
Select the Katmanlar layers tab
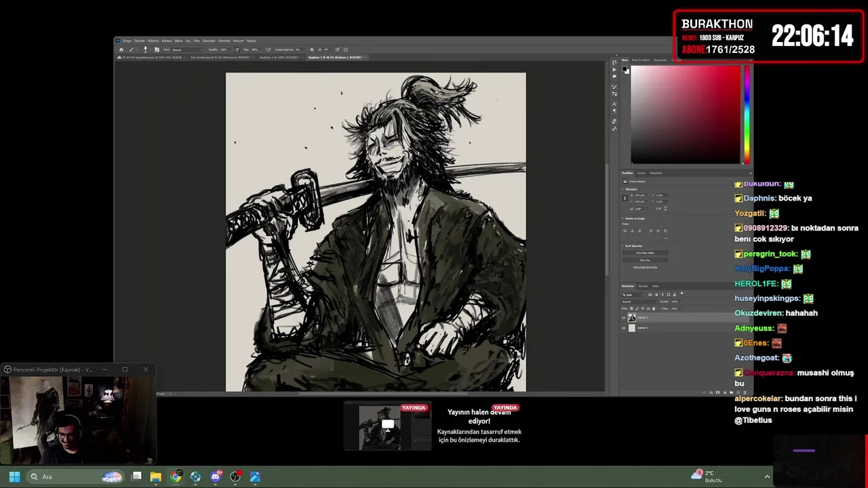click(628, 286)
